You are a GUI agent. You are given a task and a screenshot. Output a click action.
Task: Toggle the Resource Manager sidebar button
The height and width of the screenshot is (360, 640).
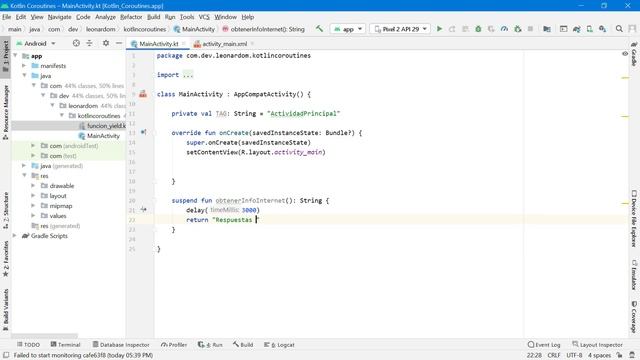(5, 112)
